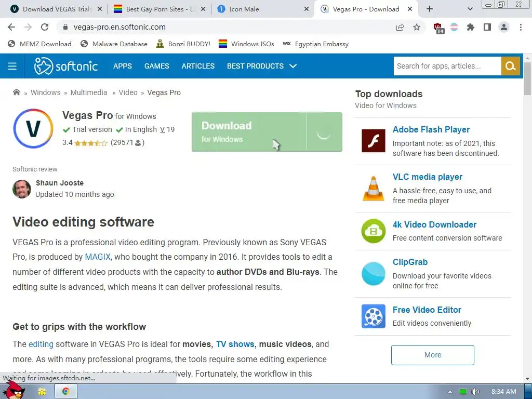The width and height of the screenshot is (532, 399).
Task: Open the editing link in the workflow text
Action: 41,344
